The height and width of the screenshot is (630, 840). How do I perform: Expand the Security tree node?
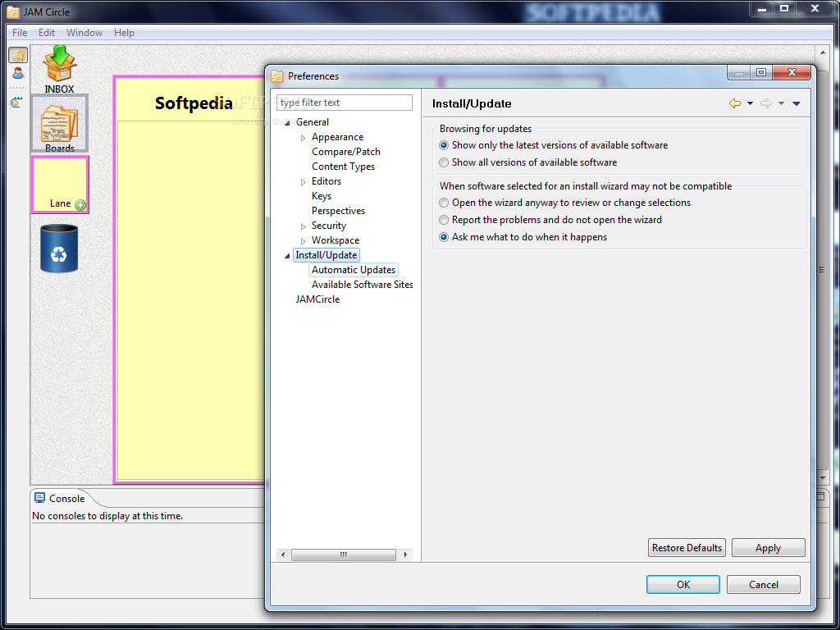click(x=304, y=226)
